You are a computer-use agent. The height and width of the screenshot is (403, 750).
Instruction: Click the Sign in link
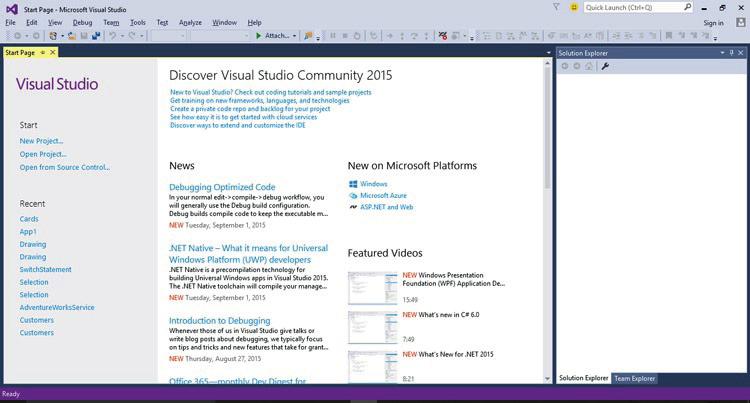point(713,23)
